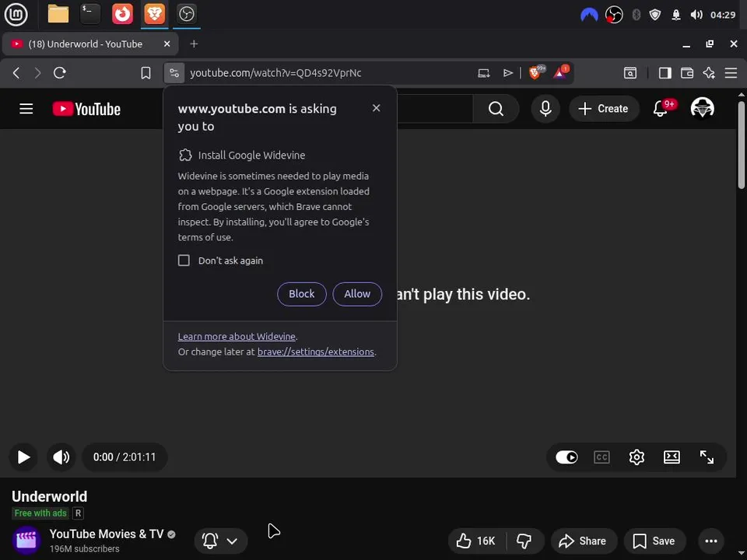Click the page vertical scrollbar
This screenshot has width=747, height=560.
(742, 145)
